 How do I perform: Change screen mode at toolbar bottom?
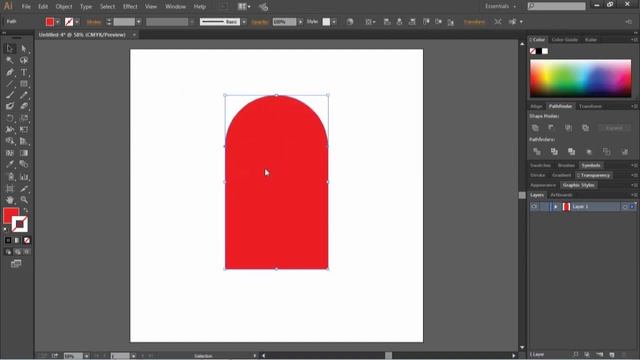(16, 264)
